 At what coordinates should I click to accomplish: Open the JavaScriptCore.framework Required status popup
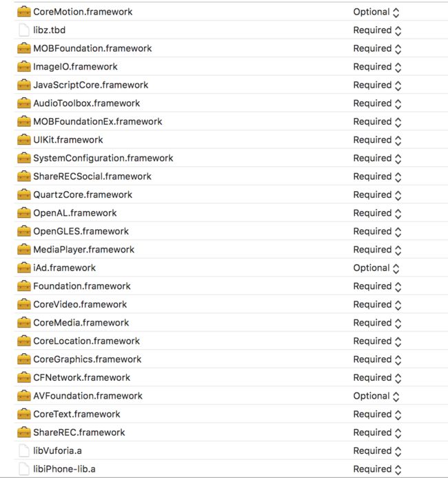(377, 86)
